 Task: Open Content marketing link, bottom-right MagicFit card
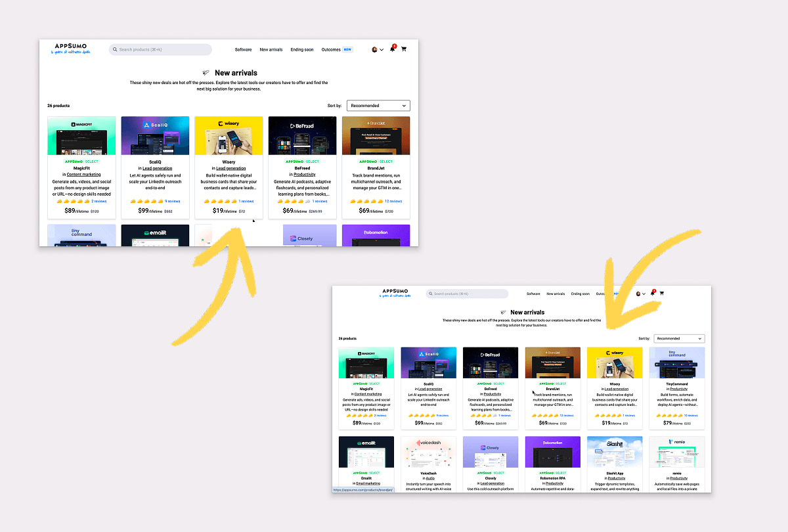coord(368,394)
